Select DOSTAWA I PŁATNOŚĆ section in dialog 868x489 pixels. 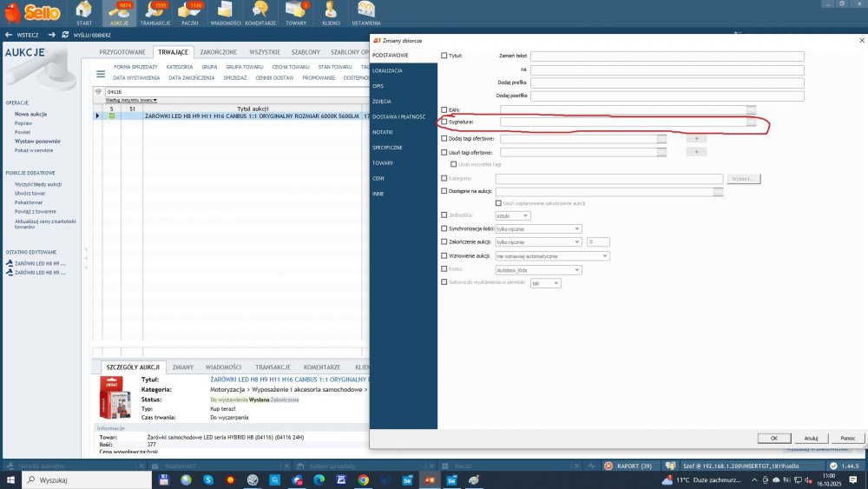(x=399, y=117)
